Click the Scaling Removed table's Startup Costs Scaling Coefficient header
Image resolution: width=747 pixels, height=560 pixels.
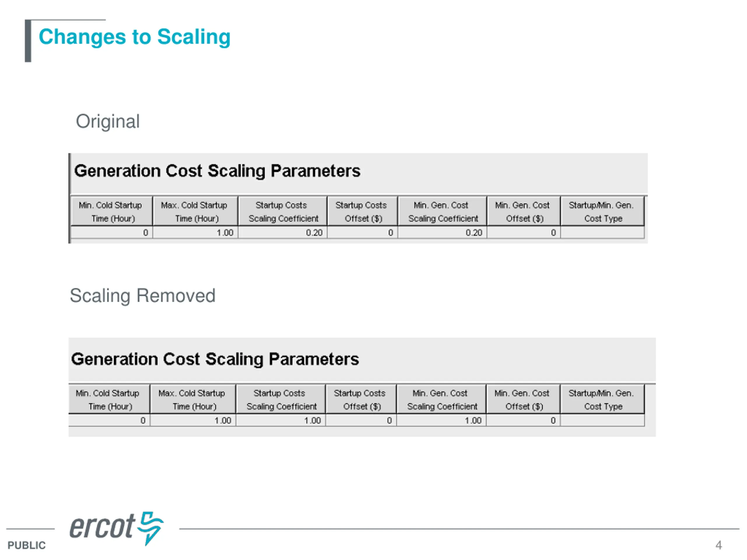point(281,399)
